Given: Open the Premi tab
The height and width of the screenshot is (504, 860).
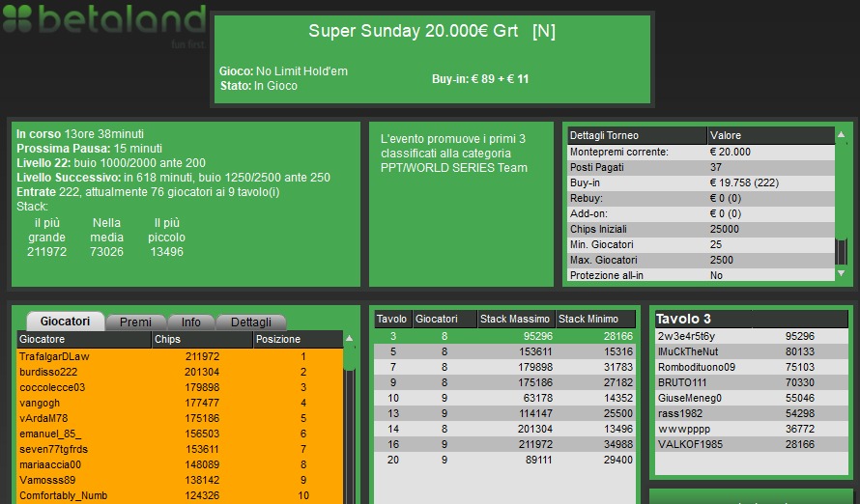Looking at the screenshot, I should (135, 322).
